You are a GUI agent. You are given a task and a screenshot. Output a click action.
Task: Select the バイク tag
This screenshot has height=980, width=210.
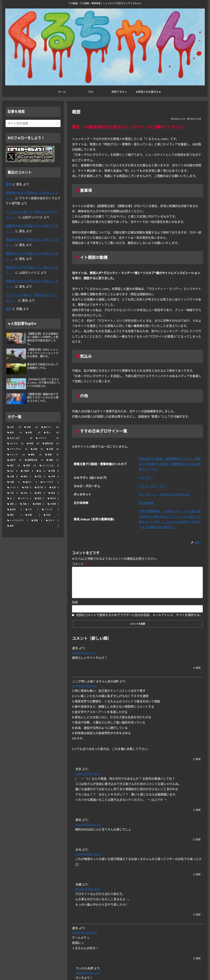(x=13, y=487)
